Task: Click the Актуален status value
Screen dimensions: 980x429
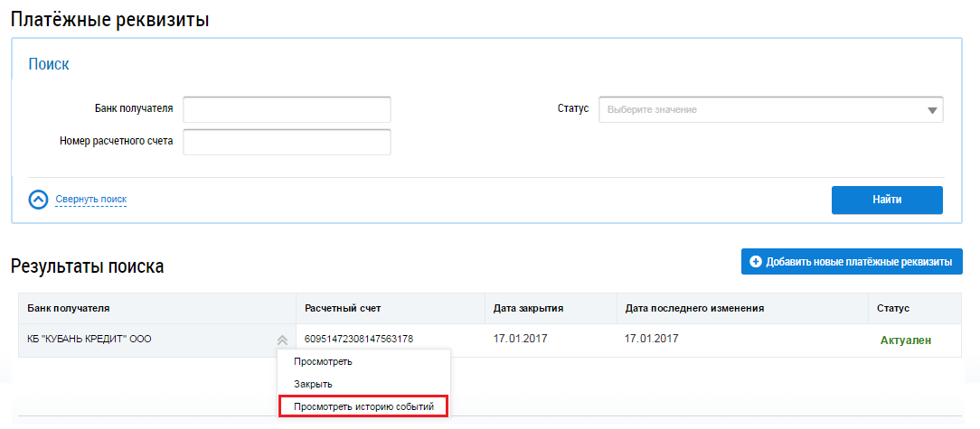Action: [905, 340]
